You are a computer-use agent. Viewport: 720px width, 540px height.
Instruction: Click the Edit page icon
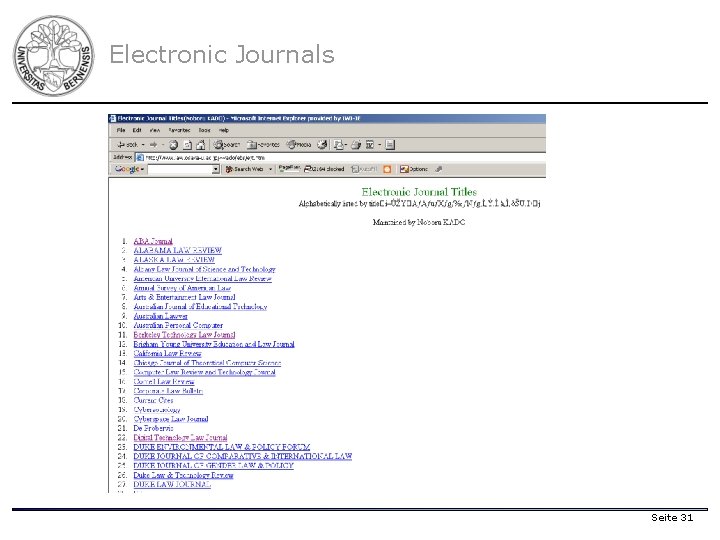click(370, 145)
